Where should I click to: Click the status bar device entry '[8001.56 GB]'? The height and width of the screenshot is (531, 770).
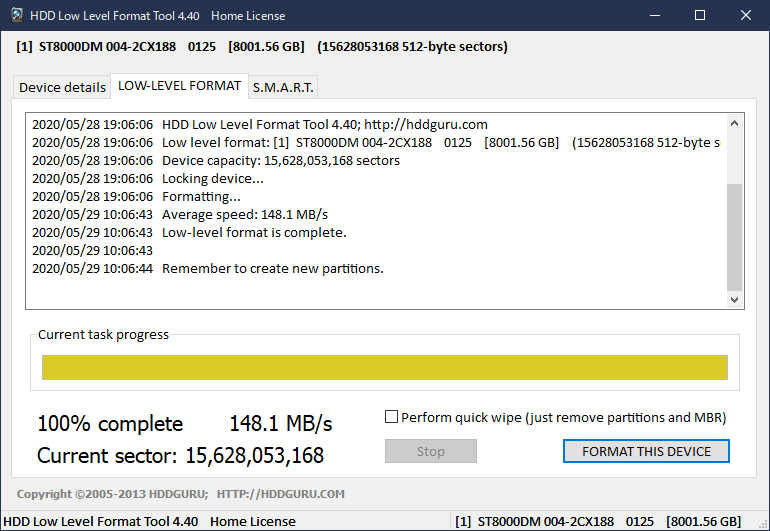coord(703,521)
